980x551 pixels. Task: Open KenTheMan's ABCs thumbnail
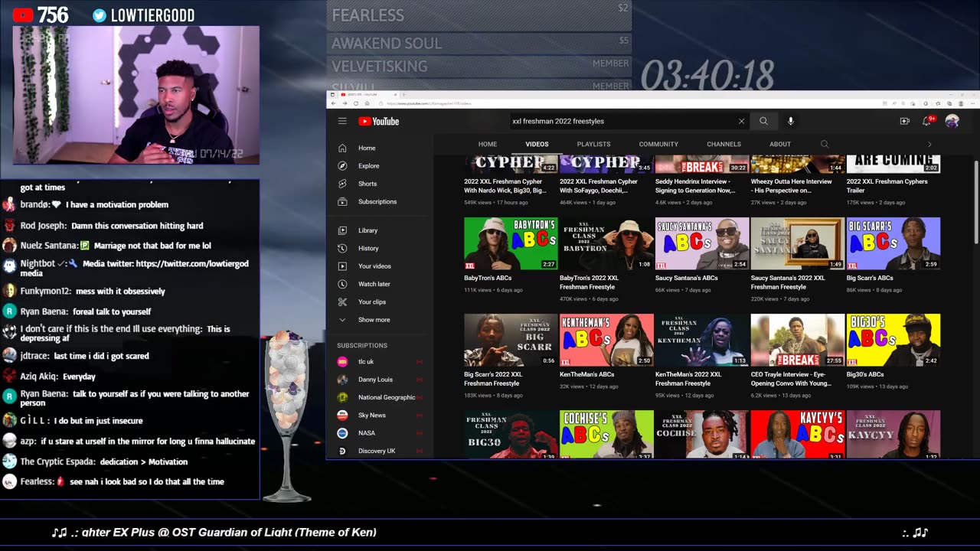(x=606, y=340)
